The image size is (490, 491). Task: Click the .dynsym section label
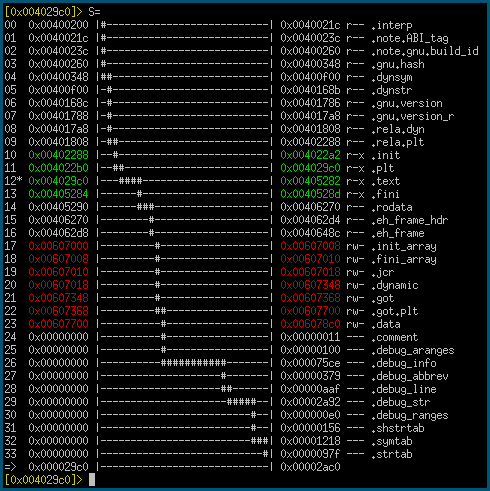391,77
